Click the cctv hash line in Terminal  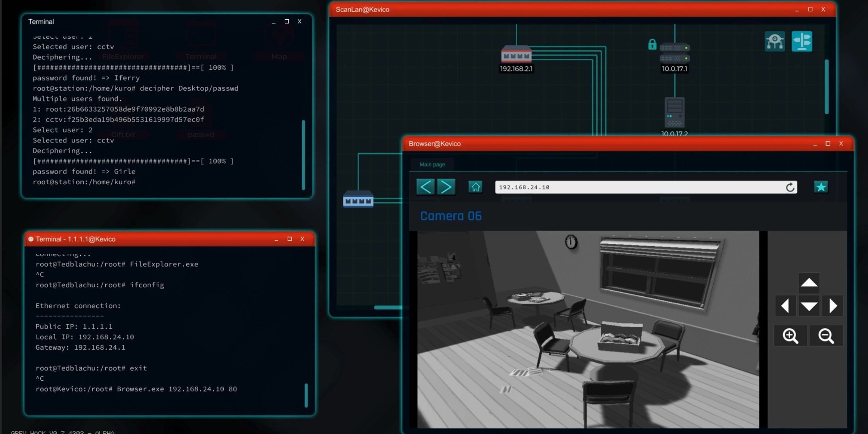coord(118,120)
